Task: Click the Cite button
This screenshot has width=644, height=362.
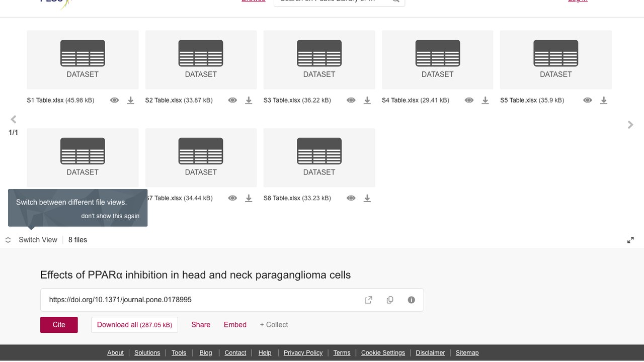Action: pos(59,325)
